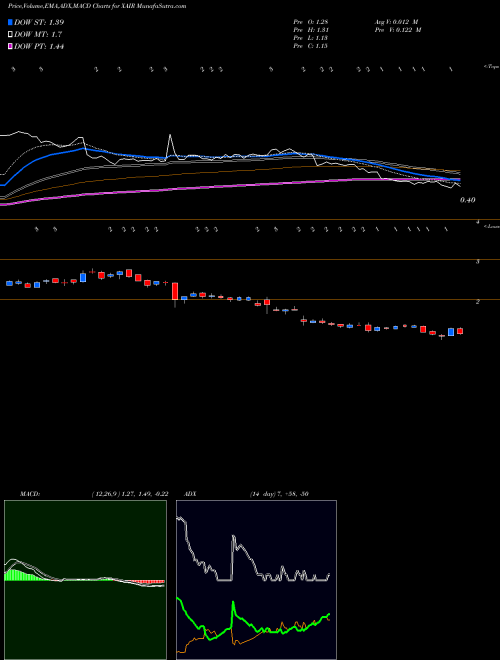The image size is (500, 660).
Task: Select the 'Pre V: 0.122 M' volume text
Action: [397, 30]
